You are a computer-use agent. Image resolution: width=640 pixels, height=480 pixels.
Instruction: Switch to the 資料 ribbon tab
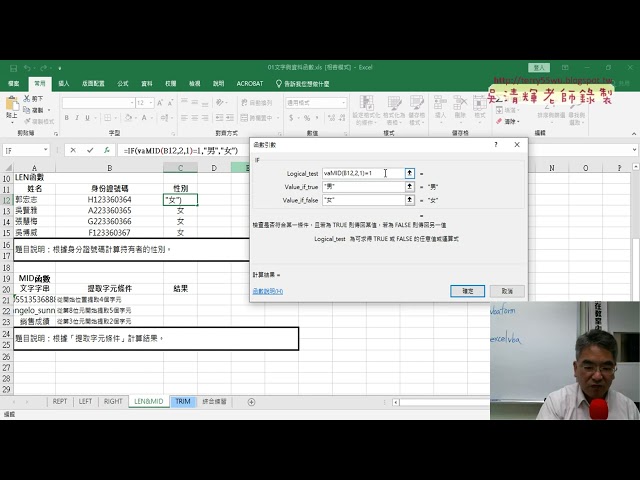coord(147,84)
